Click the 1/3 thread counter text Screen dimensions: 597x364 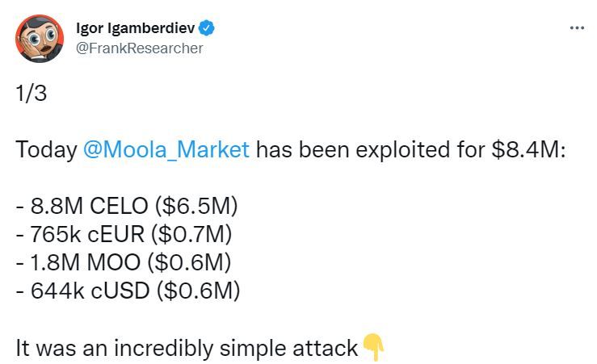point(32,94)
